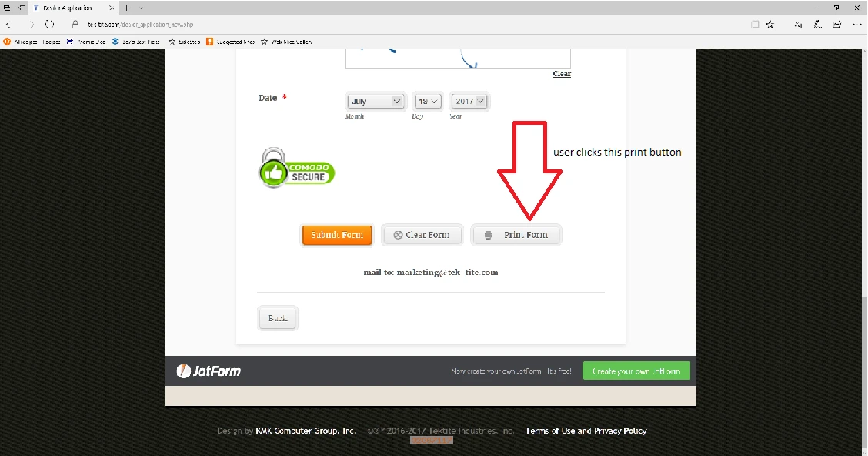Viewport: 868px width, 456px height.
Task: Click the page refresh icon
Action: pos(50,24)
